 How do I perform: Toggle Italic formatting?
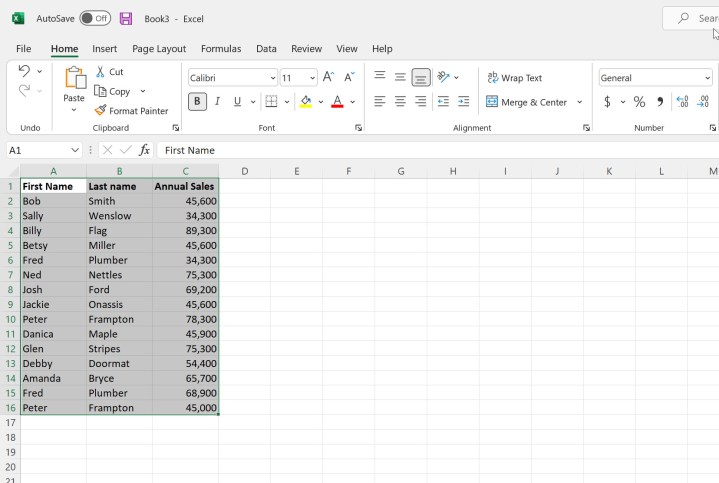(217, 102)
